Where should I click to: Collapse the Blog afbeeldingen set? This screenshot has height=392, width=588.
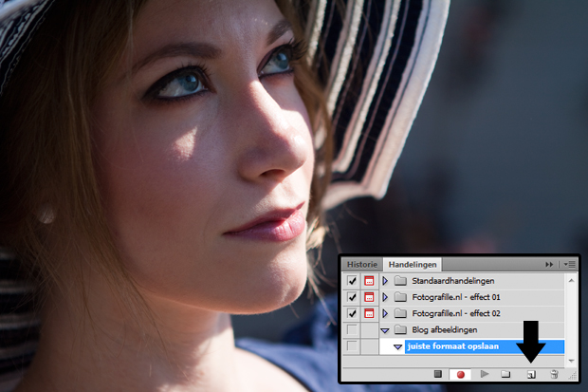coord(385,330)
